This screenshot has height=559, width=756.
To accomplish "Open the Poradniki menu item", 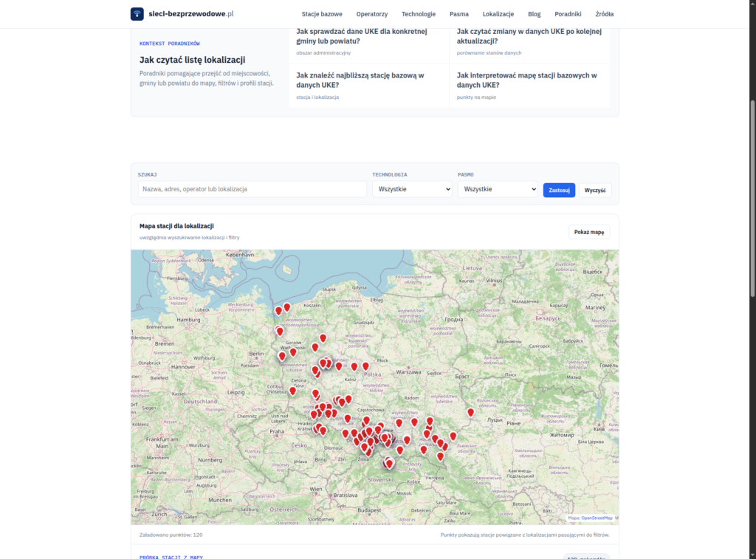I will click(x=568, y=14).
